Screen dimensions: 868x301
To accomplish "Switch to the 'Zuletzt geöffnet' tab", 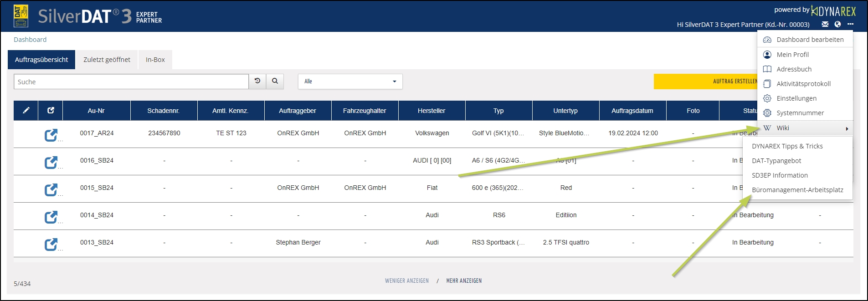I will tap(107, 60).
